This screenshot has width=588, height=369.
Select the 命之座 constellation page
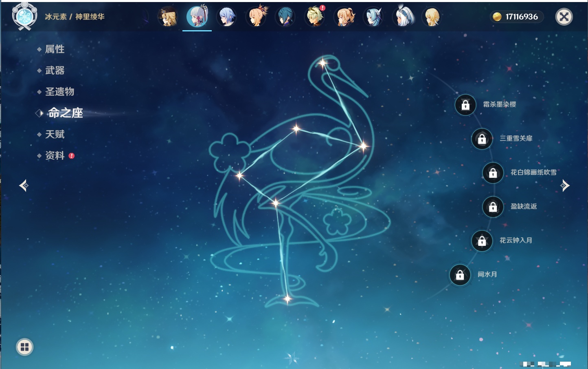[x=65, y=113]
